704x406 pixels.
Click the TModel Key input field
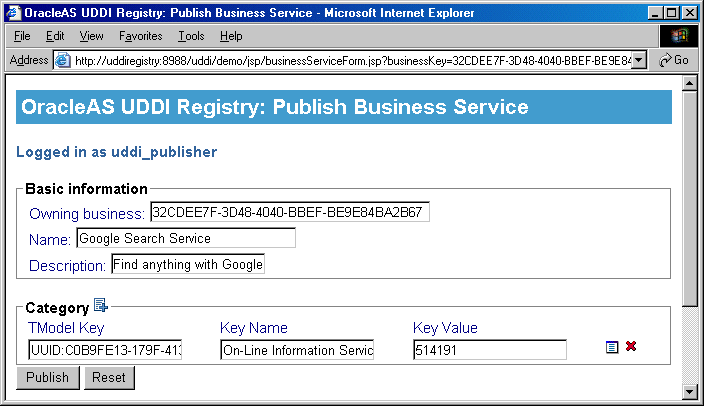pyautogui.click(x=105, y=349)
